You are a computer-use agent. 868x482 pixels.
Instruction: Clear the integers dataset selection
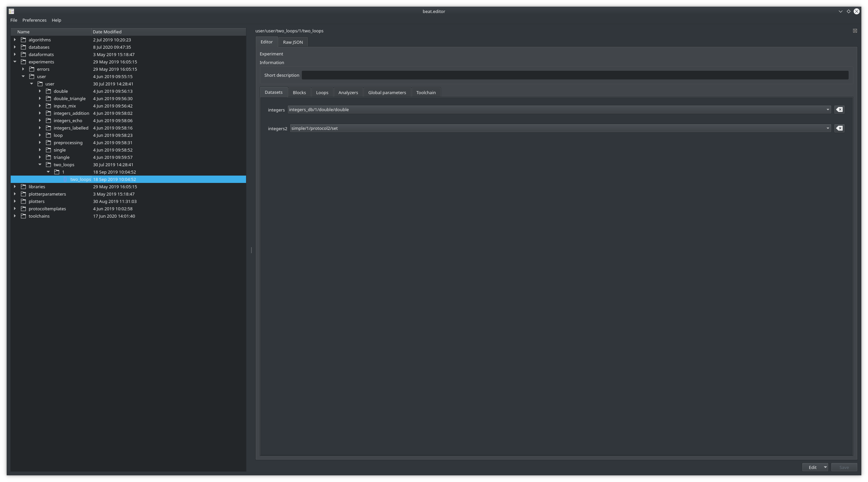coord(839,109)
